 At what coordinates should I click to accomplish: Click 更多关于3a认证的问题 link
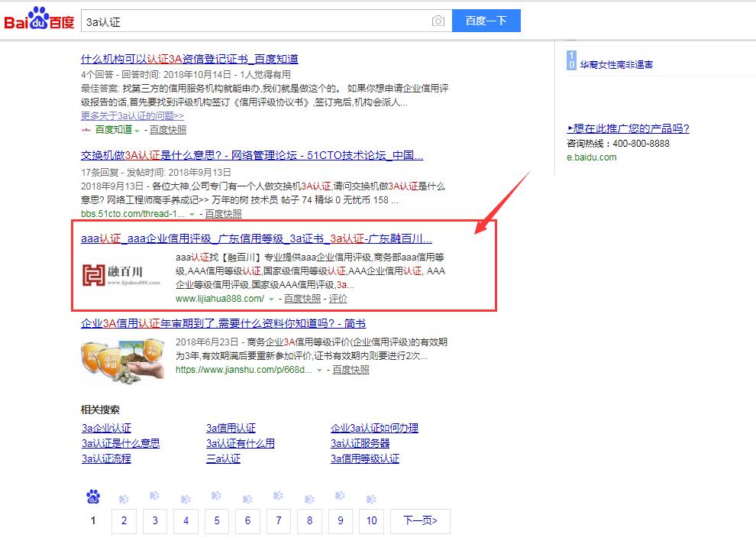tap(132, 115)
